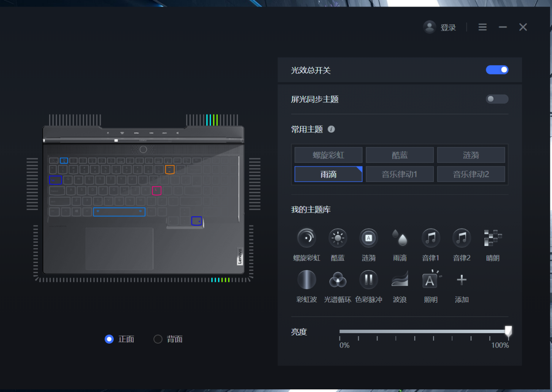Image resolution: width=552 pixels, height=392 pixels.
Task: Select the 正面 front view radio button
Action: click(x=109, y=339)
